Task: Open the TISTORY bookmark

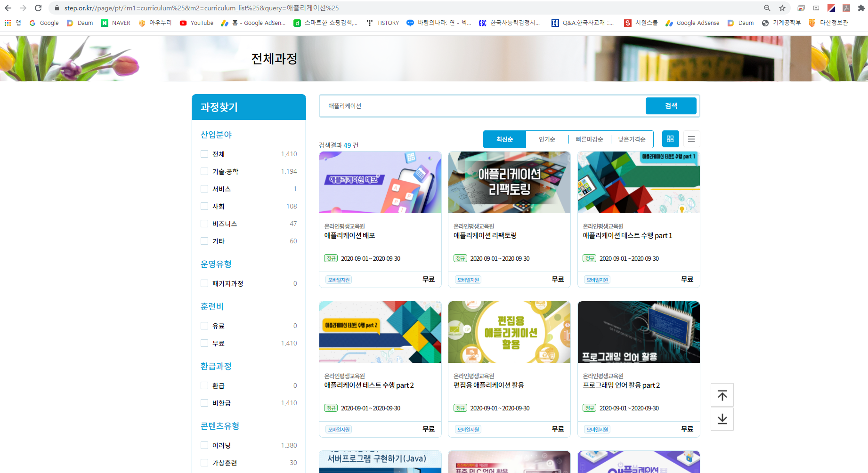Action: [x=382, y=23]
